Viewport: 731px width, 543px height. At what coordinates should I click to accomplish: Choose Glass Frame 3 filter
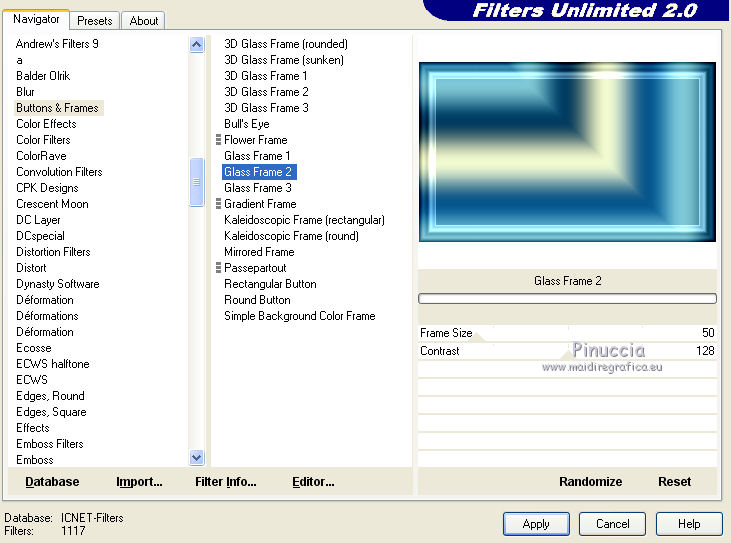pos(258,188)
